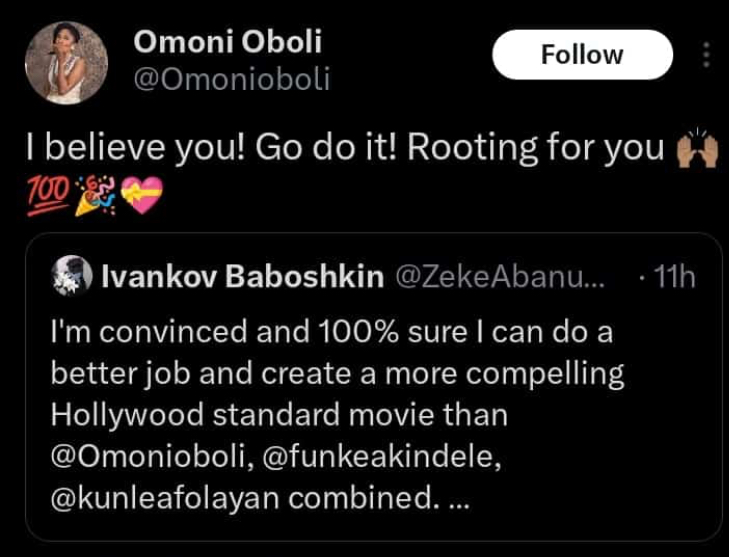This screenshot has width=729, height=557.
Task: Open Omoni Oboli display name link
Action: (227, 42)
